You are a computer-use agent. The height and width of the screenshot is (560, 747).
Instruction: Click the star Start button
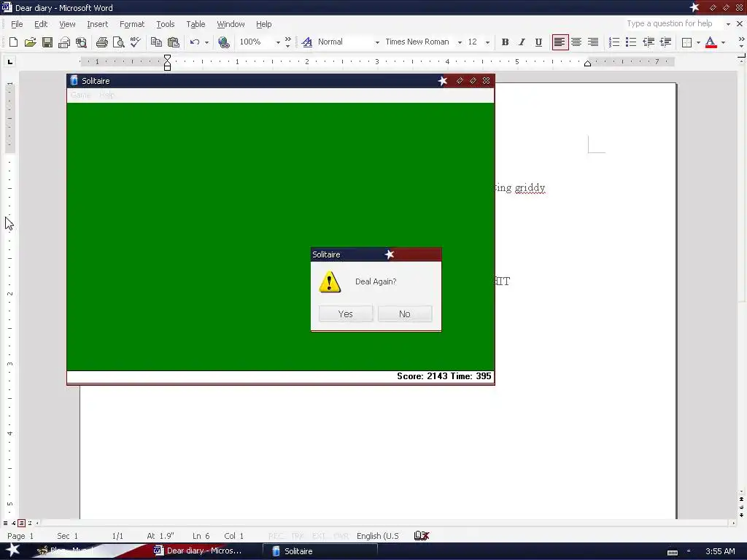12,551
